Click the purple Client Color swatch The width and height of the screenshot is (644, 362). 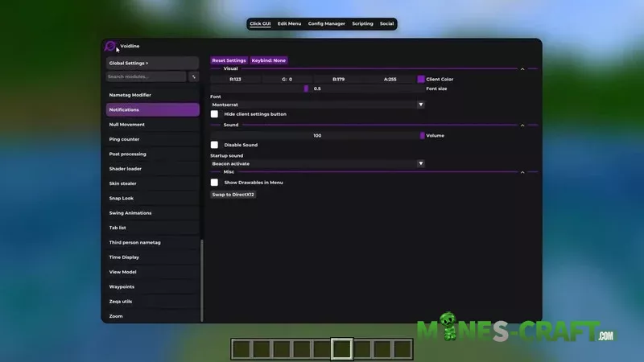coord(421,80)
